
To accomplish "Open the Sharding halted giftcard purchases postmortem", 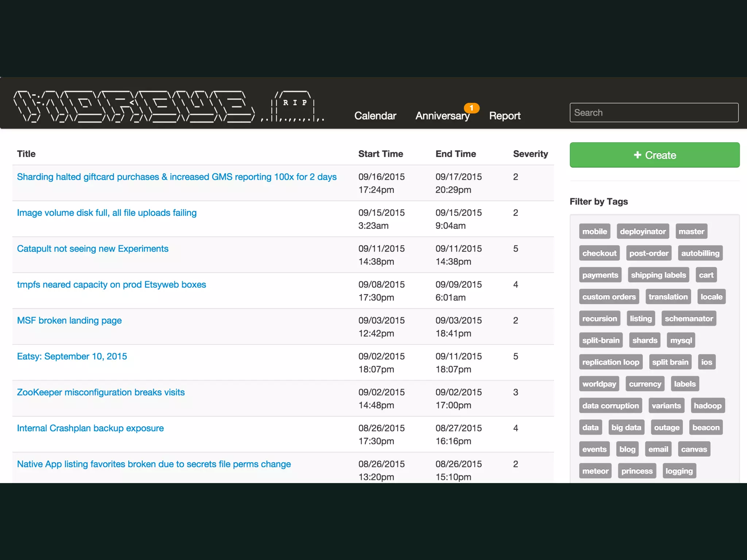I will [x=177, y=177].
